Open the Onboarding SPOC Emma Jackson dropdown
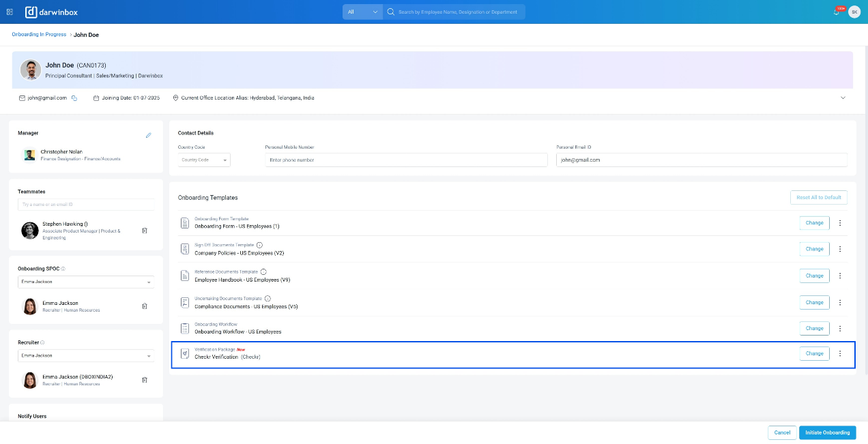 pyautogui.click(x=86, y=282)
